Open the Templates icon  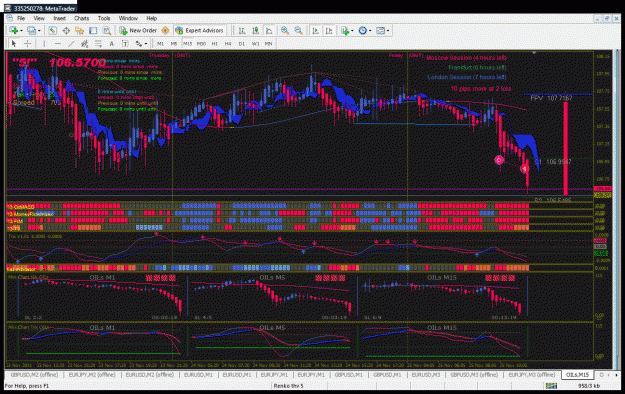[381, 30]
